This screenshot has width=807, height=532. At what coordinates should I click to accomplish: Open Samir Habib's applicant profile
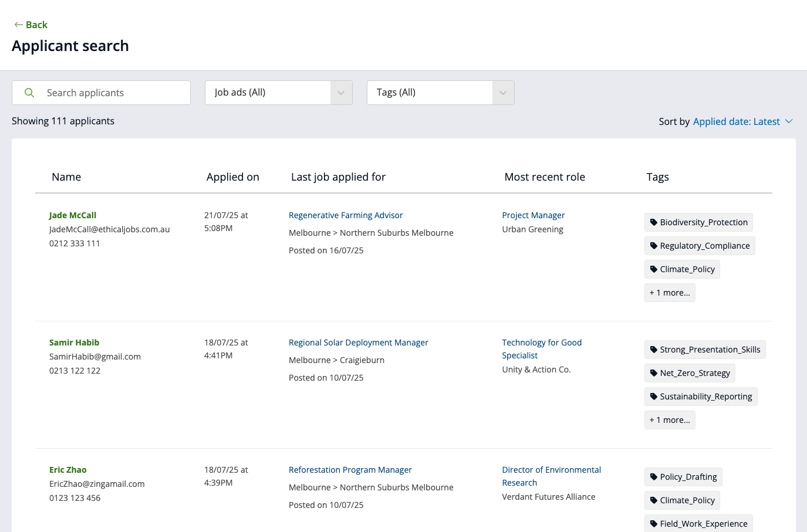[x=74, y=343]
